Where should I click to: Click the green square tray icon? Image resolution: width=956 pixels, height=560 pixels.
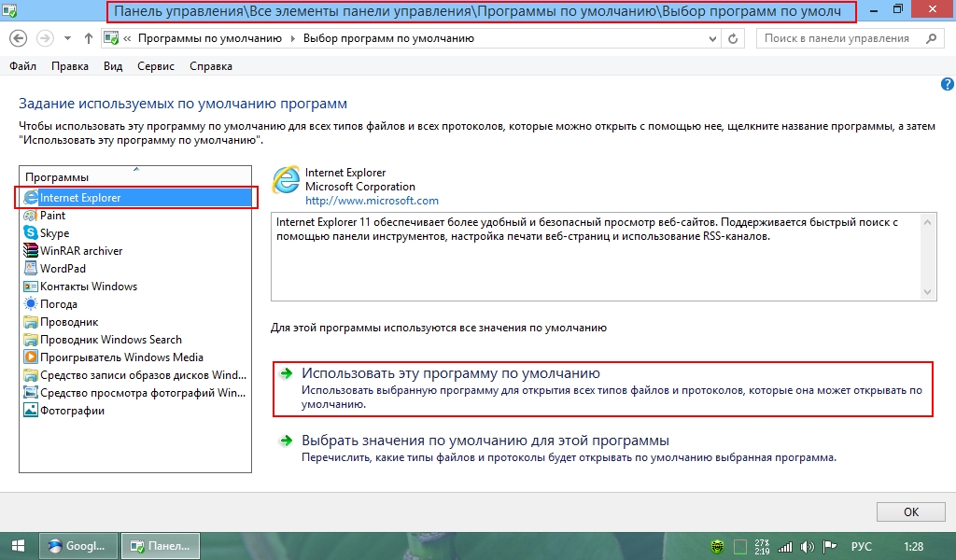click(740, 547)
